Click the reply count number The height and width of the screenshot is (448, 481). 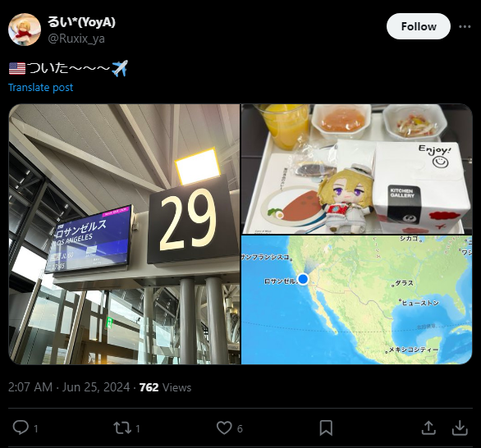pos(36,428)
